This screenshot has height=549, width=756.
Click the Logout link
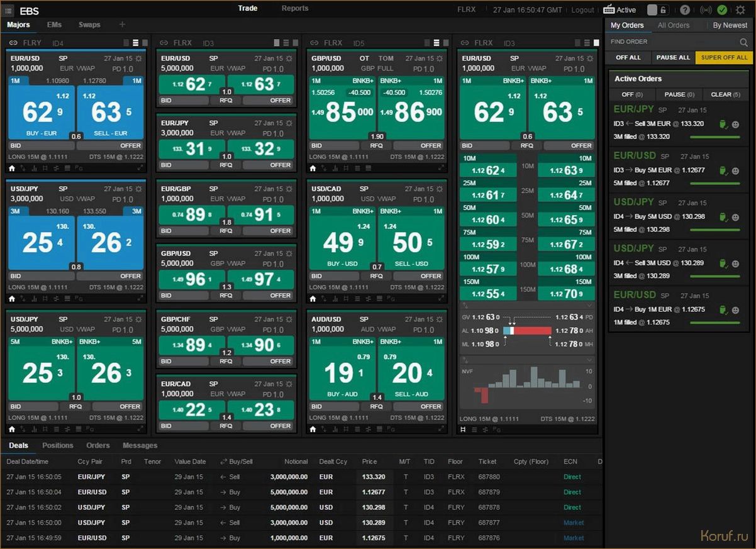(582, 10)
